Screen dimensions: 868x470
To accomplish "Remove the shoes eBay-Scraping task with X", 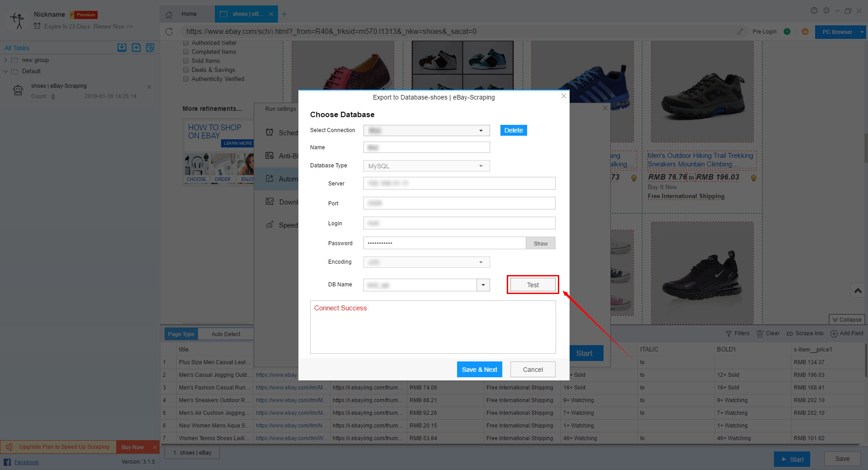I will (x=149, y=87).
